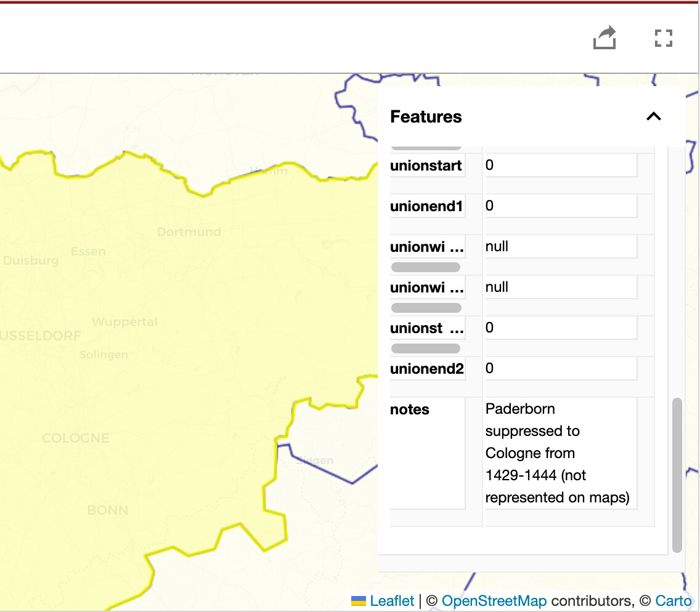700x612 pixels.
Task: Click the COLOGNE city label on map
Action: (75, 438)
